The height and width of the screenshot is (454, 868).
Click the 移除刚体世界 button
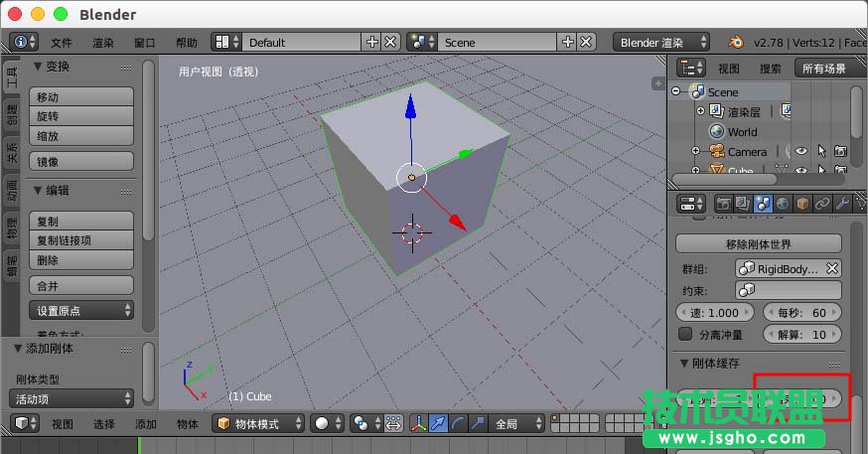coord(758,243)
